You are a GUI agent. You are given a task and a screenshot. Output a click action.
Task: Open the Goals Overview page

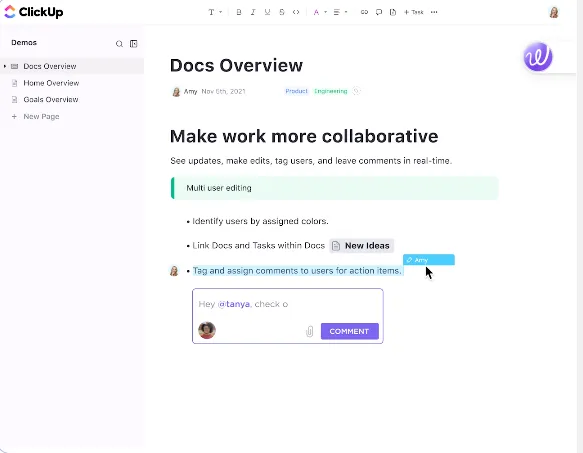pyautogui.click(x=51, y=100)
